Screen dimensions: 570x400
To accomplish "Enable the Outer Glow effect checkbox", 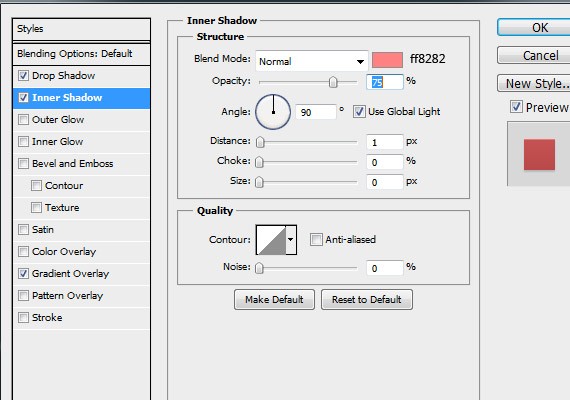I will coord(24,120).
